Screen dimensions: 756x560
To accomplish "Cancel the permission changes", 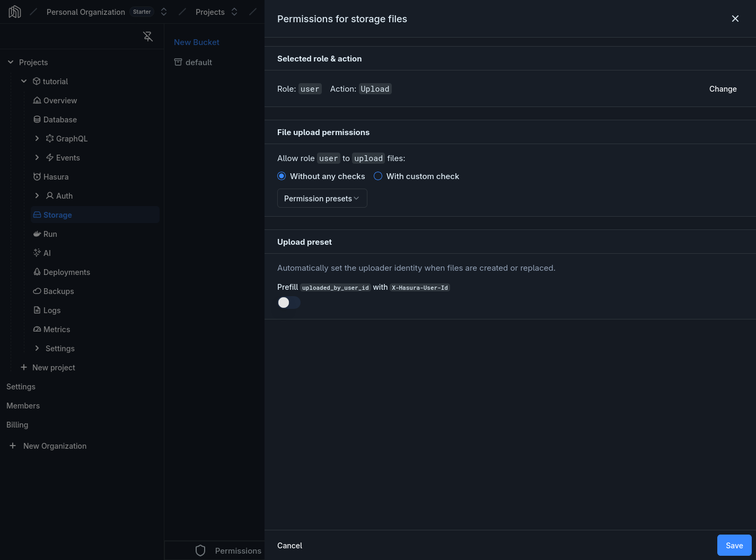I will [289, 545].
